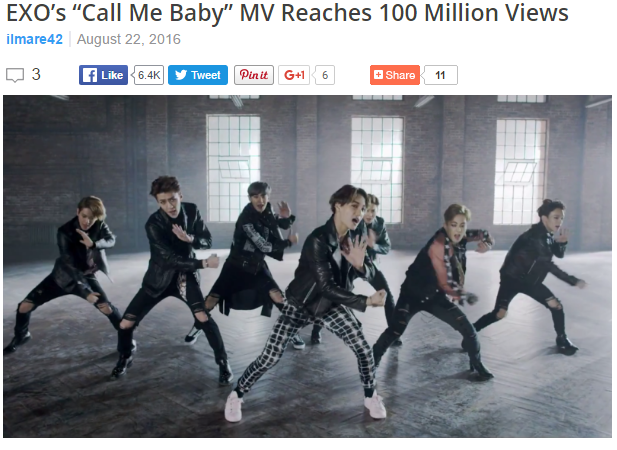Open the orange Share button
This screenshot has height=450, width=617.
point(395,75)
